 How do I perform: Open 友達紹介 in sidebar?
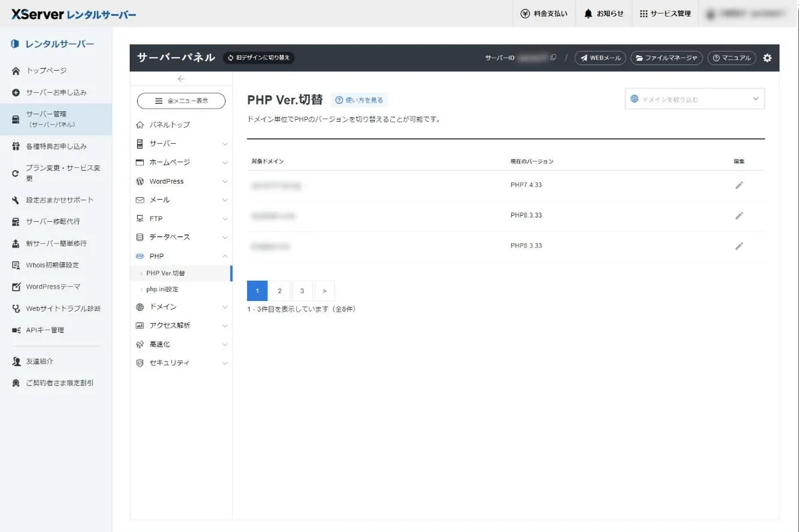point(56,362)
